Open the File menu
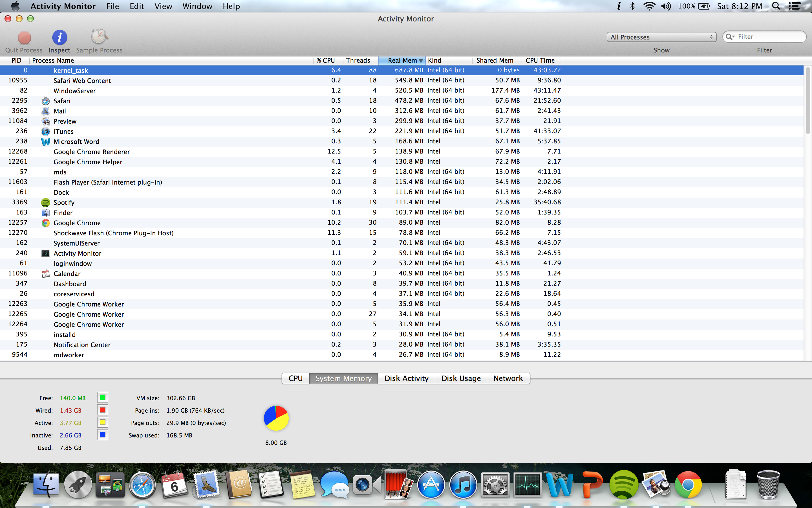Image resolution: width=812 pixels, height=508 pixels. [x=112, y=6]
